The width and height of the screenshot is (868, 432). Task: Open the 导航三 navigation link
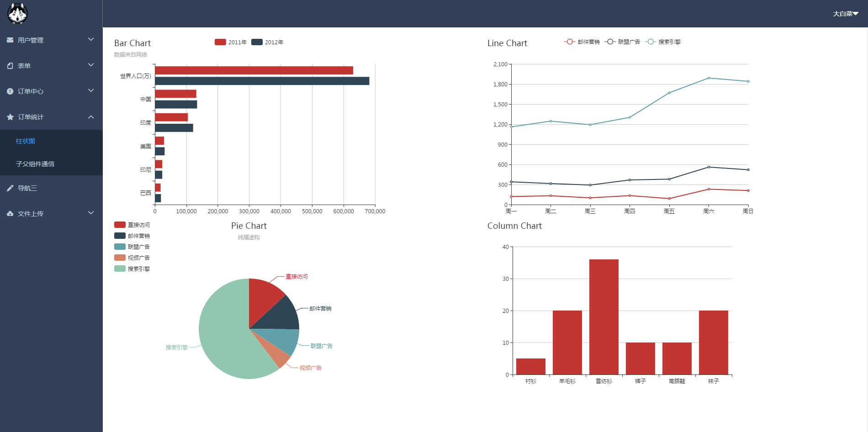(x=27, y=188)
